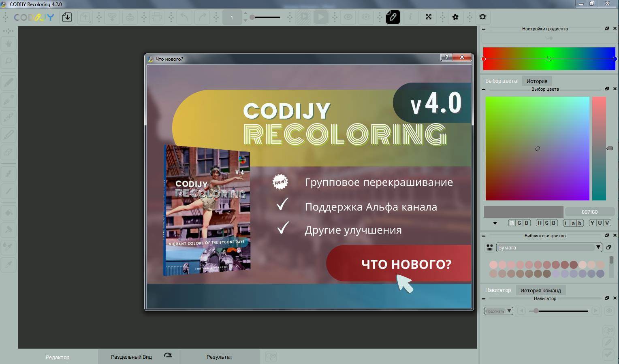
Task: Click the full processing play icon
Action: pos(321,17)
